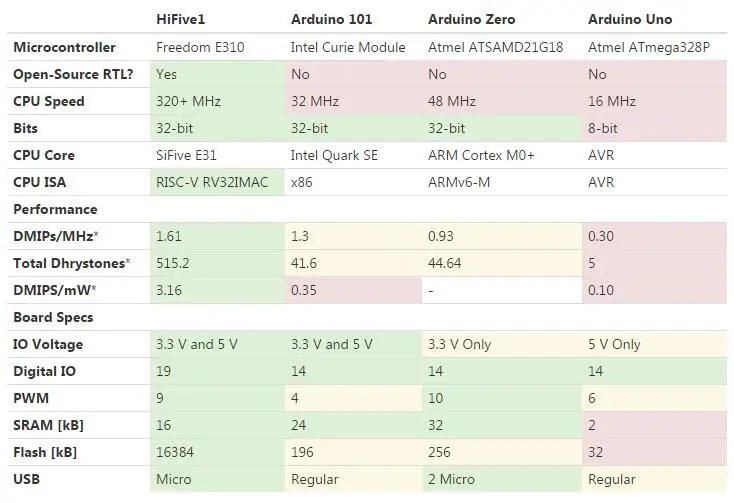The width and height of the screenshot is (734, 503).
Task: Select the Arduino 101 column header
Action: coord(331,19)
